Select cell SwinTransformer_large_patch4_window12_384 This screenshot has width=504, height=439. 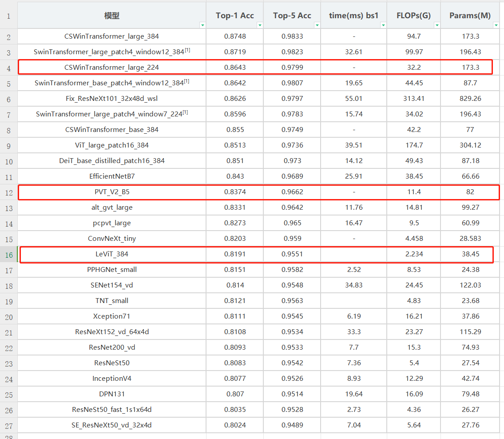pyautogui.click(x=112, y=52)
